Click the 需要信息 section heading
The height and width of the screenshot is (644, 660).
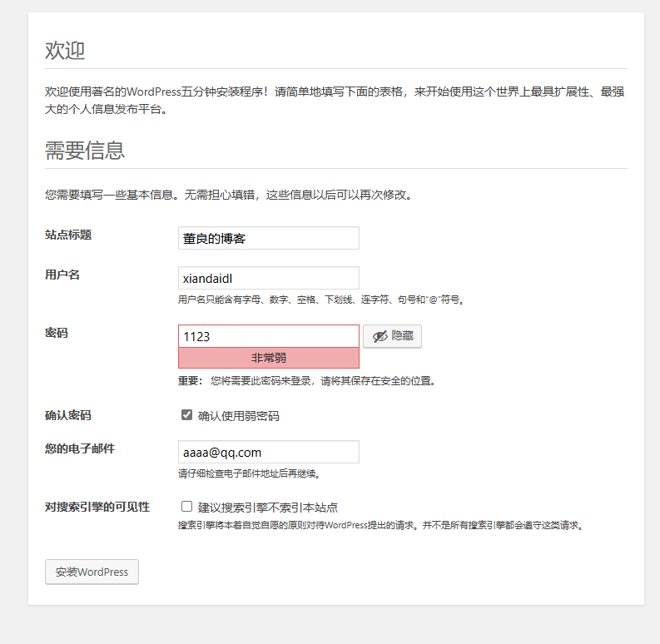[x=85, y=151]
